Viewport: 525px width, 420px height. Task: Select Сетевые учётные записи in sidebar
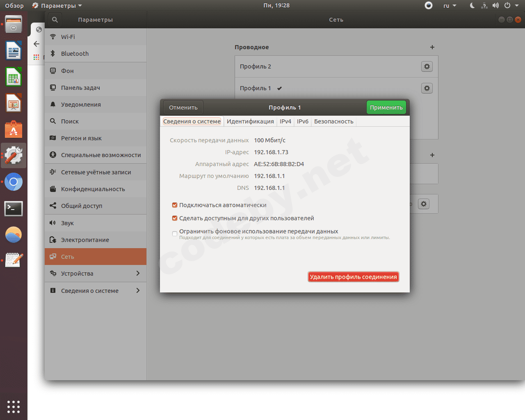[x=96, y=172]
